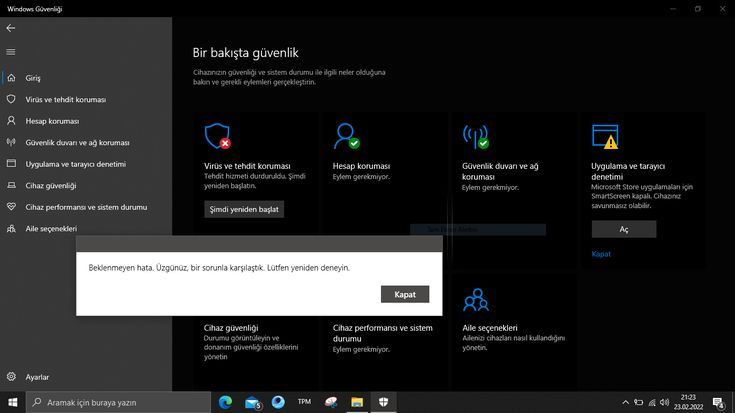Click the back arrow in Windows Güvenliği

(x=10, y=28)
